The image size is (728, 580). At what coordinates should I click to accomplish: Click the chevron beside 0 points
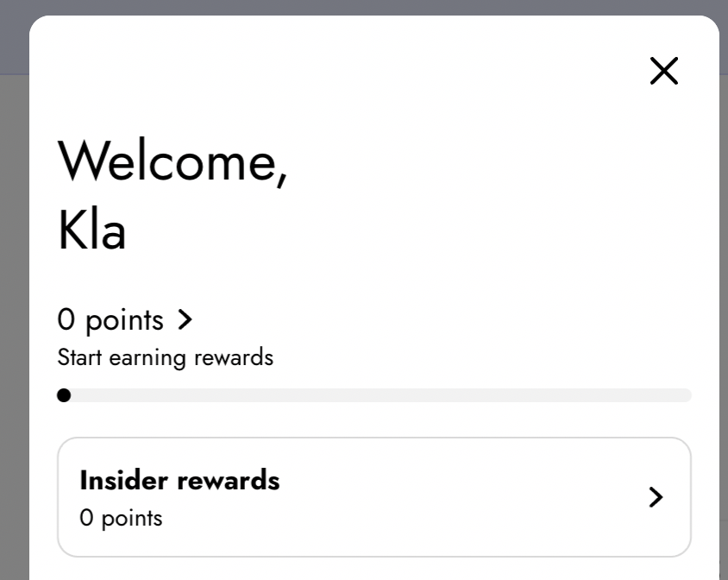point(185,320)
